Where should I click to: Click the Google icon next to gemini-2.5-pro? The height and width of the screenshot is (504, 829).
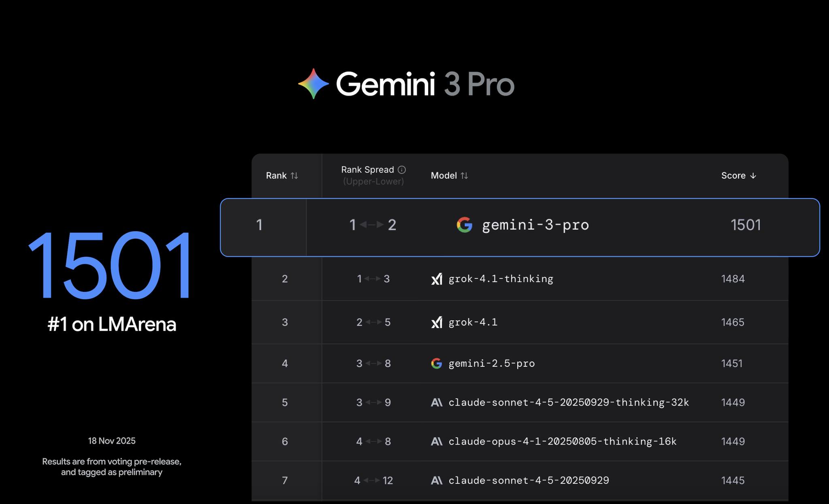click(x=437, y=364)
